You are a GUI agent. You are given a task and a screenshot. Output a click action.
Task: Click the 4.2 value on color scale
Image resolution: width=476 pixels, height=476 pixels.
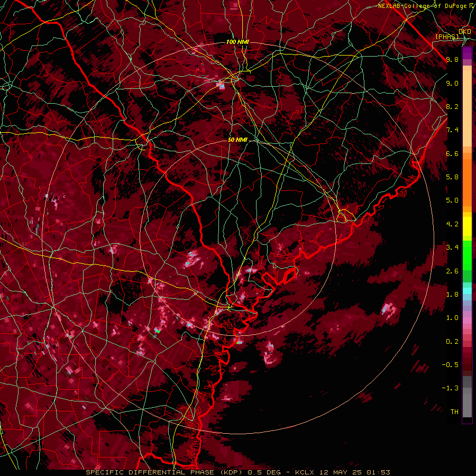point(452,224)
